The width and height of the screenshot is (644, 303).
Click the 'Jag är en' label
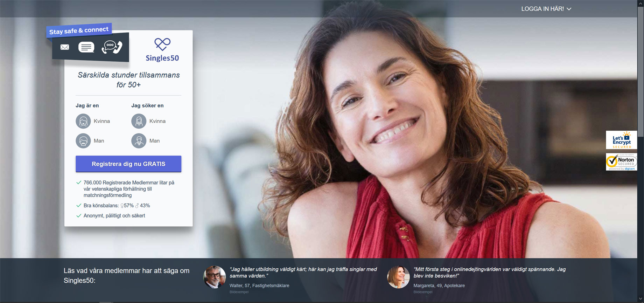click(x=87, y=105)
